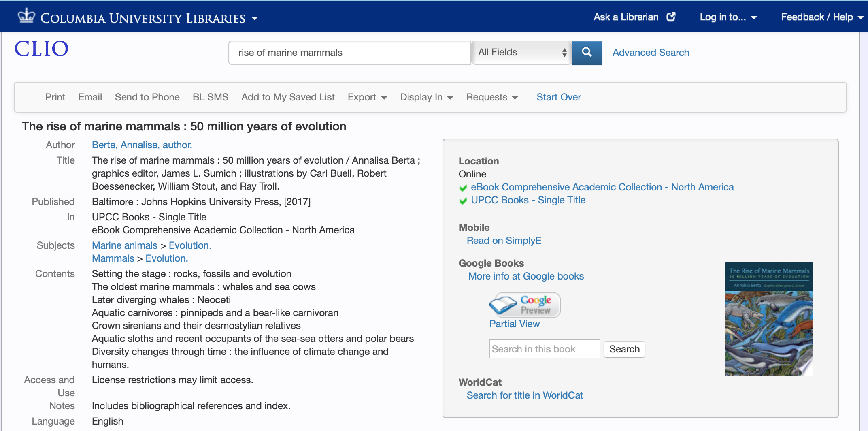Click the external link icon beside Ask a Librarian

[x=671, y=17]
